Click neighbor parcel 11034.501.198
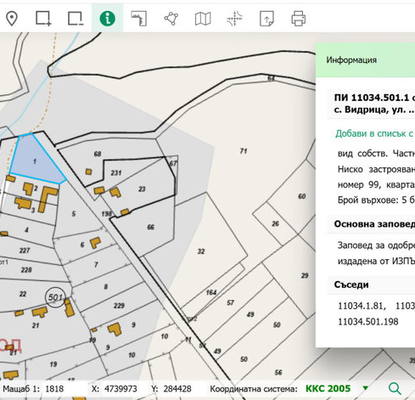The image size is (415, 400). 368,322
